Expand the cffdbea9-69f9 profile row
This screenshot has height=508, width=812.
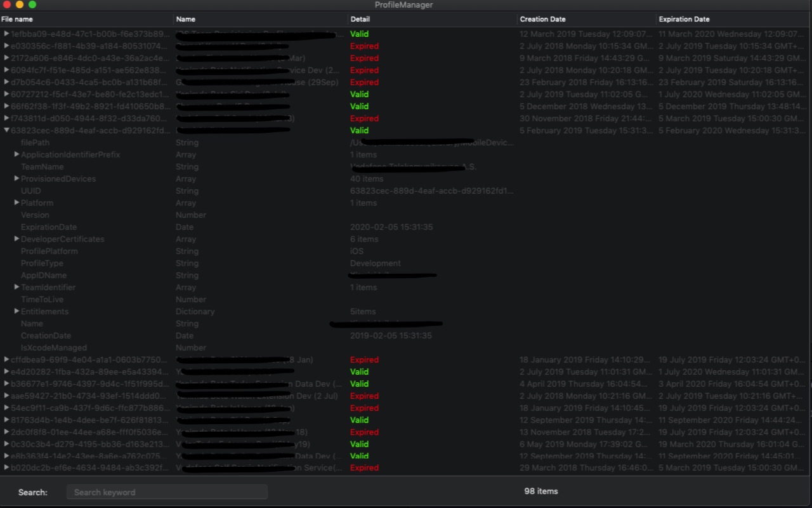click(x=6, y=359)
